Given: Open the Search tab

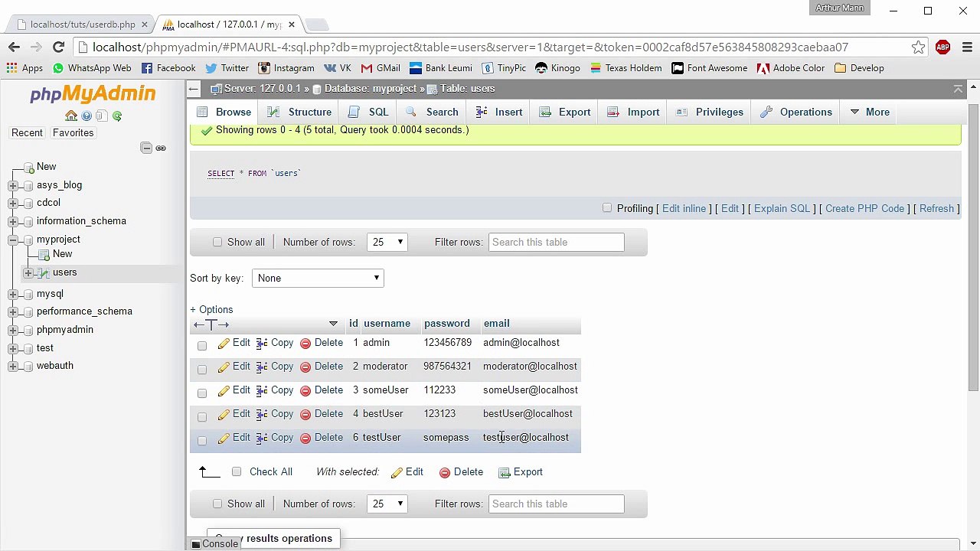Looking at the screenshot, I should point(432,112).
